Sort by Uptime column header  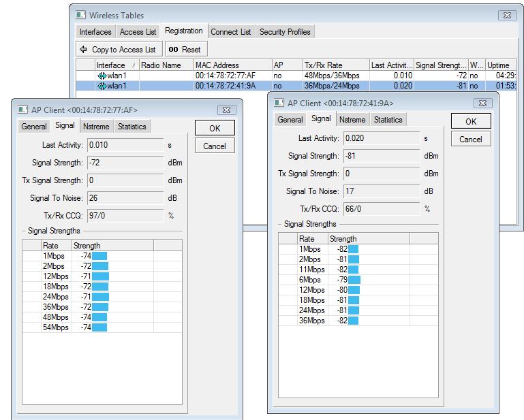501,65
